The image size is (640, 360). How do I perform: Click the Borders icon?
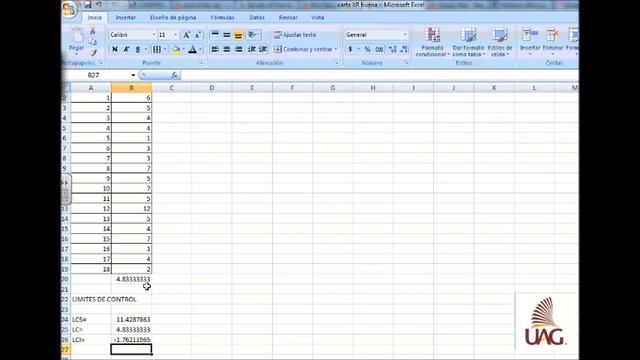[157, 49]
